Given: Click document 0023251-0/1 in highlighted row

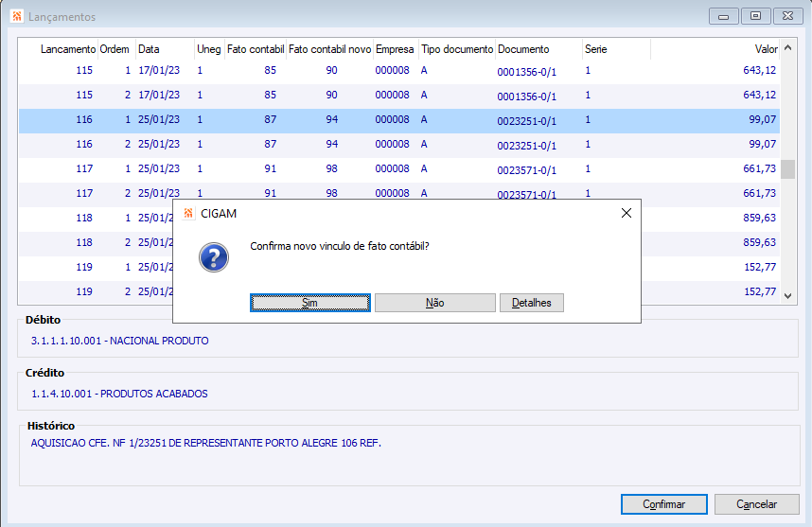Looking at the screenshot, I should (x=526, y=121).
